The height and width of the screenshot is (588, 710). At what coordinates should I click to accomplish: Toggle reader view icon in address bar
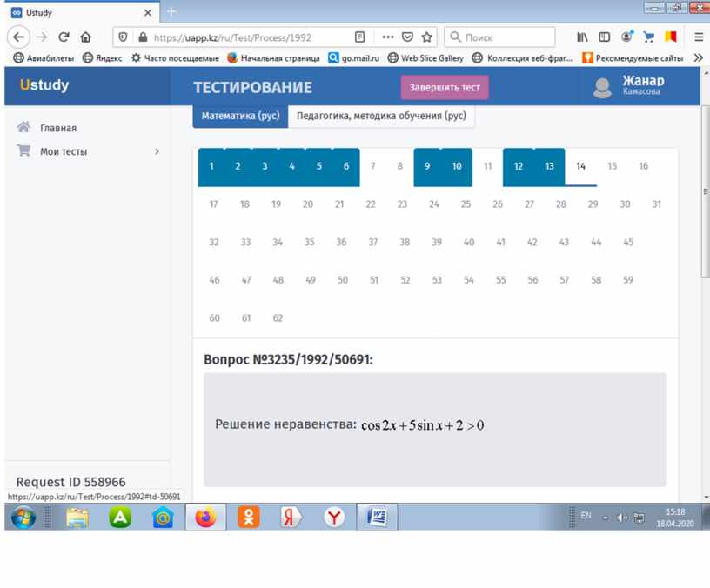coord(359,37)
